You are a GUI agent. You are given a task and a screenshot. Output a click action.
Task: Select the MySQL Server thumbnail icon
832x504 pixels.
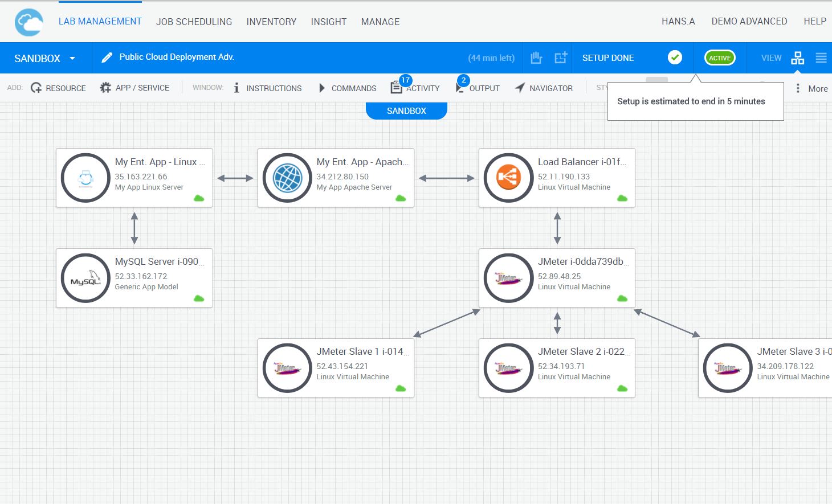click(x=85, y=278)
